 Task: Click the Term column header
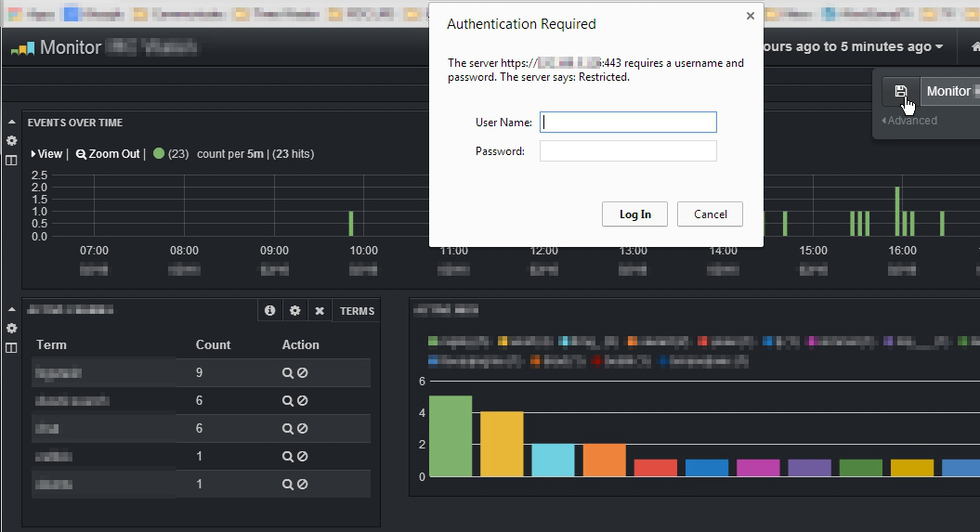click(x=51, y=344)
